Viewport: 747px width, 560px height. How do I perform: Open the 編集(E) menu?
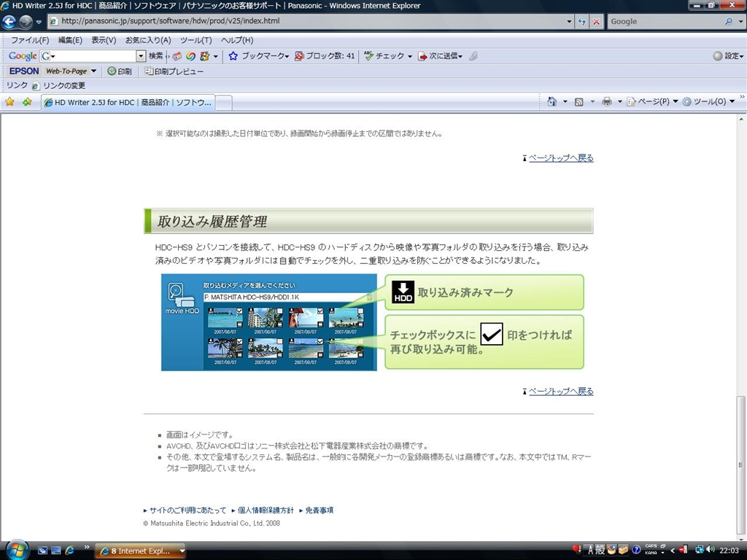click(x=70, y=41)
